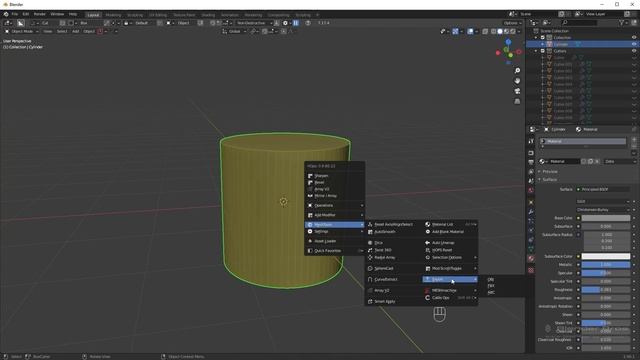
Task: Toggle Cutters collection visibility eye
Action: (x=634, y=51)
